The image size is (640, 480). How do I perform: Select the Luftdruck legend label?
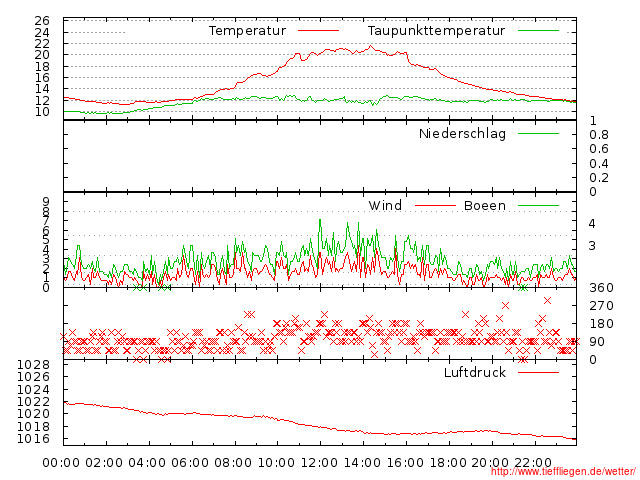click(475, 372)
